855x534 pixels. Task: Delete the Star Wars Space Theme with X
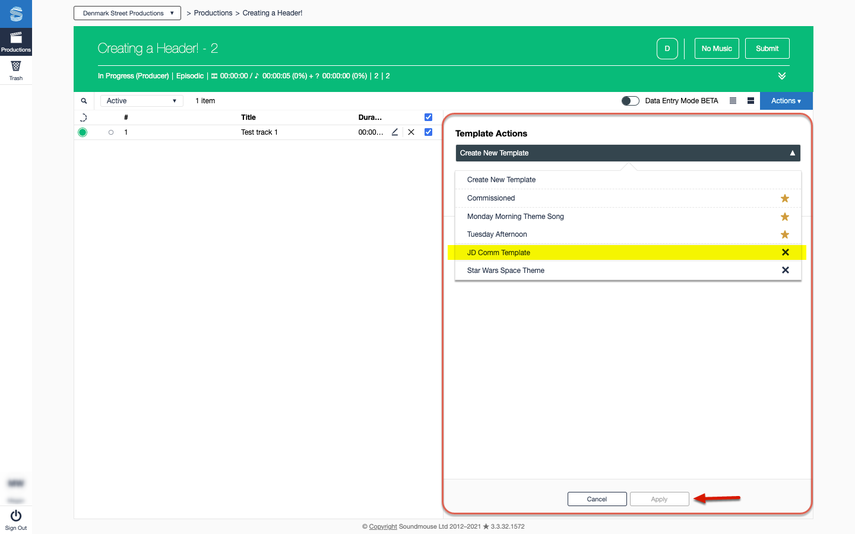[x=785, y=270]
